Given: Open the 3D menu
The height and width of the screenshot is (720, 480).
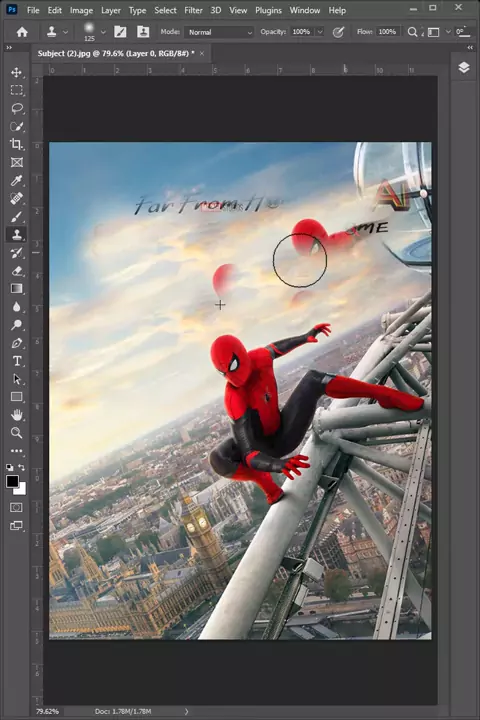Looking at the screenshot, I should click(x=216, y=10).
